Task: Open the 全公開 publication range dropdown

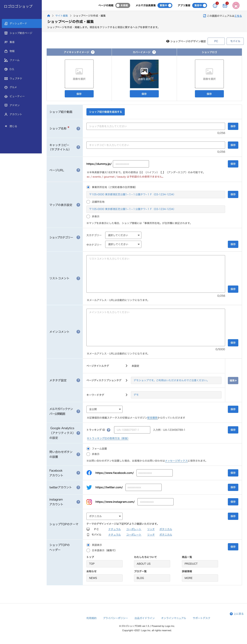Action: 104,409
